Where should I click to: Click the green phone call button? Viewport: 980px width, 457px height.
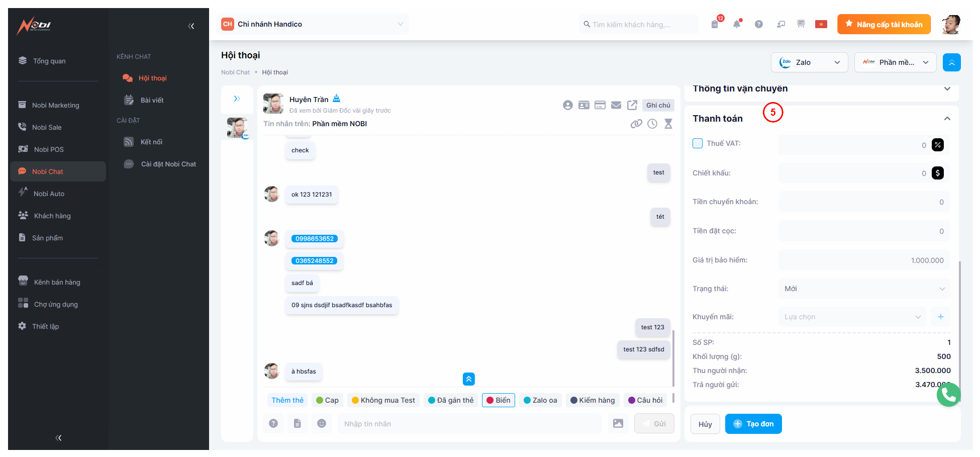coord(948,395)
